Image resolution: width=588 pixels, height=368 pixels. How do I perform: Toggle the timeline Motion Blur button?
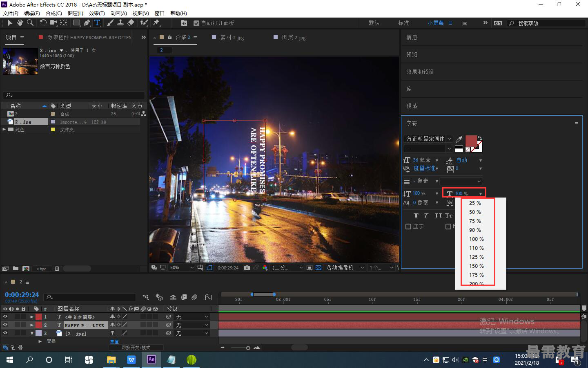point(194,297)
